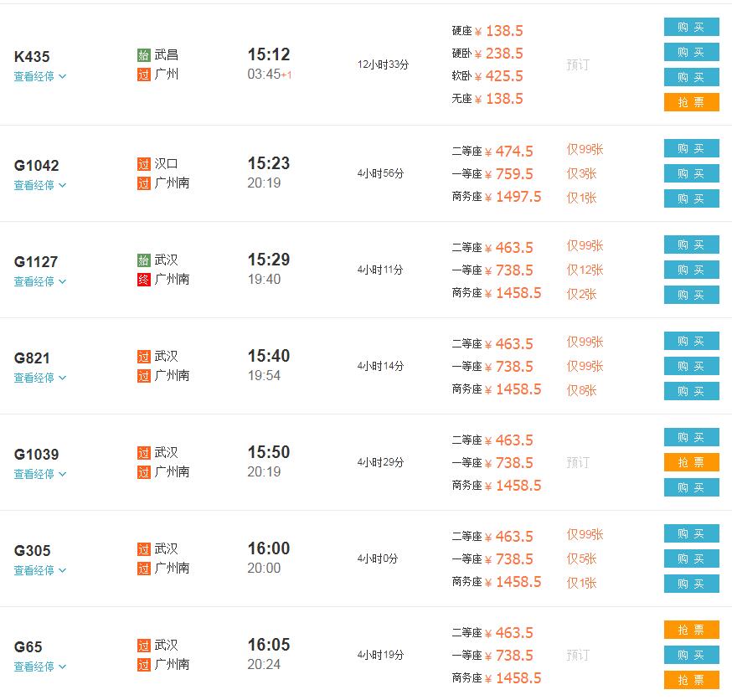Grab K435 无座 ticket with 抢票
Image resolution: width=732 pixels, height=700 pixels.
click(x=692, y=102)
